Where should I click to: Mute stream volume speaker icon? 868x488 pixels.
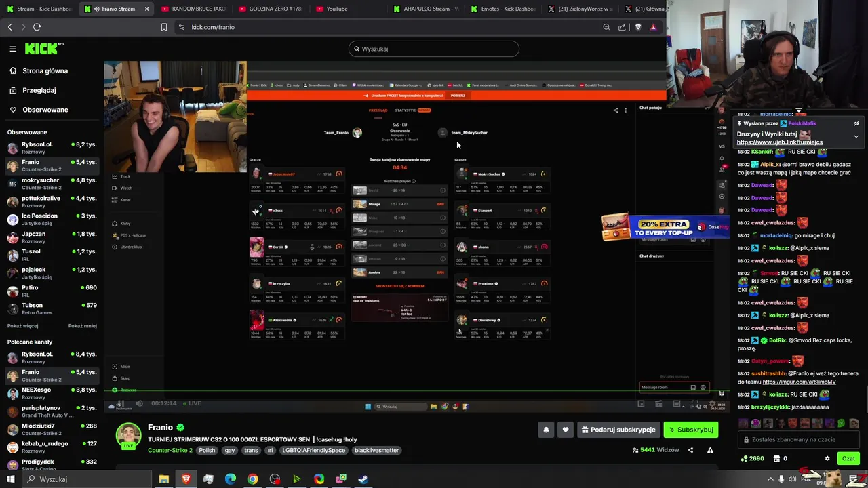pos(139,403)
